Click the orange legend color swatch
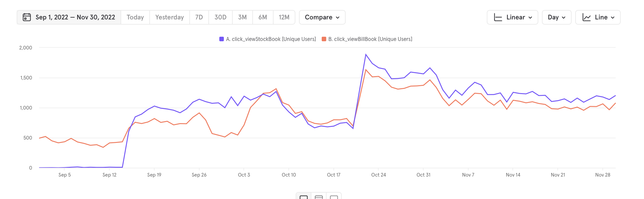The image size is (644, 199). 324,39
